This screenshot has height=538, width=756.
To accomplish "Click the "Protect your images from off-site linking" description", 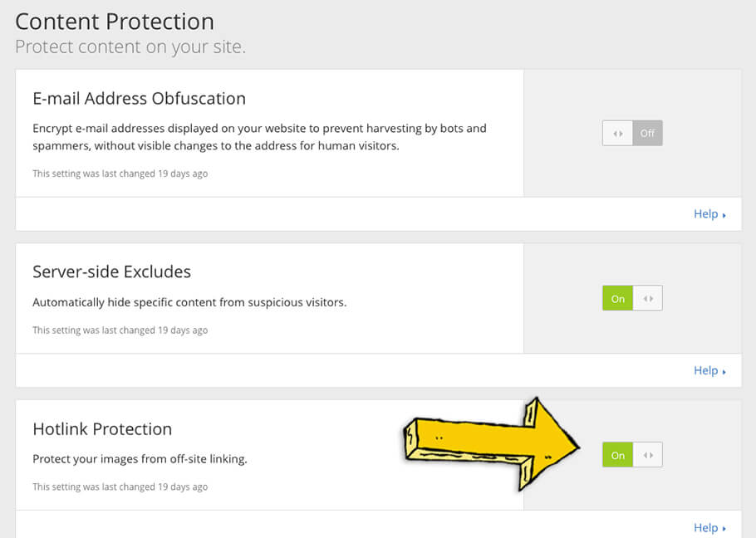I will pyautogui.click(x=140, y=458).
